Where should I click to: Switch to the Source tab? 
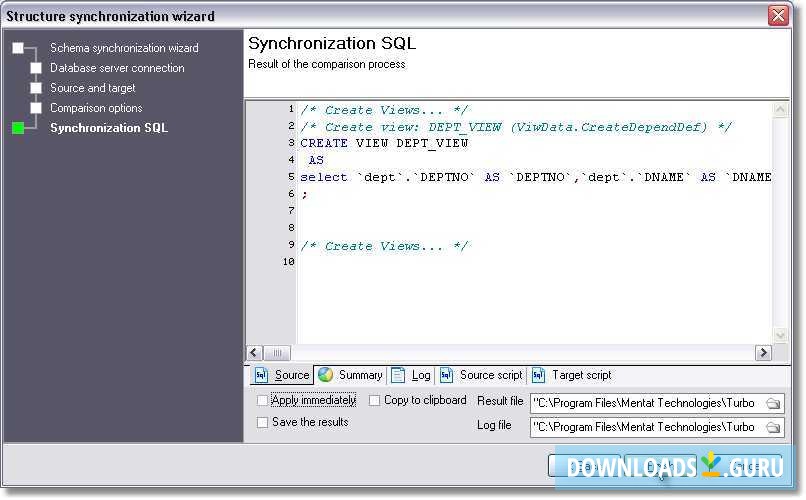[282, 375]
